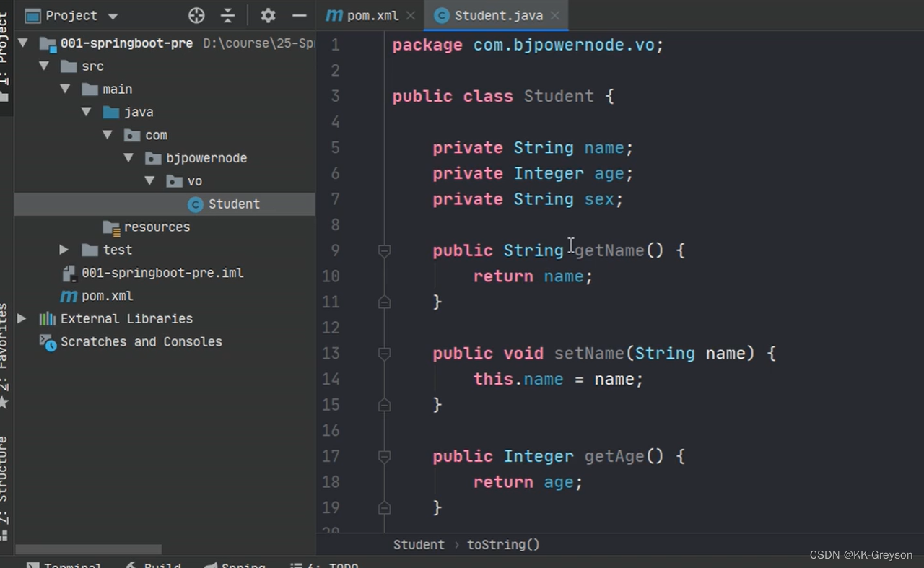Select the resources folder
Screen dimensions: 924x568
point(157,227)
